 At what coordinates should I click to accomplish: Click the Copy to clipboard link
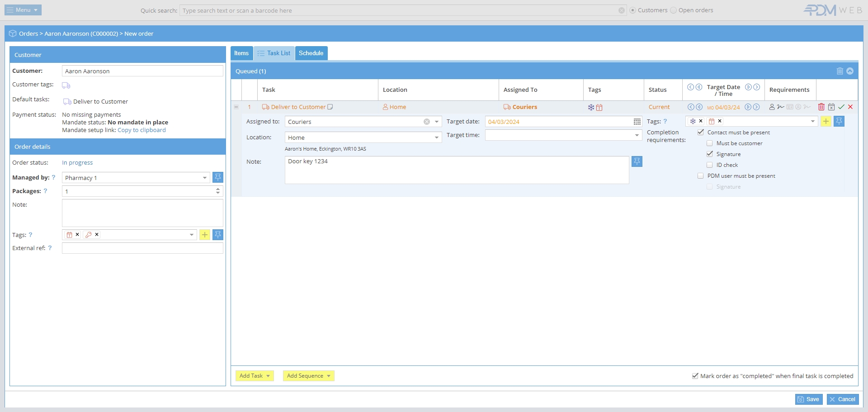tap(142, 130)
